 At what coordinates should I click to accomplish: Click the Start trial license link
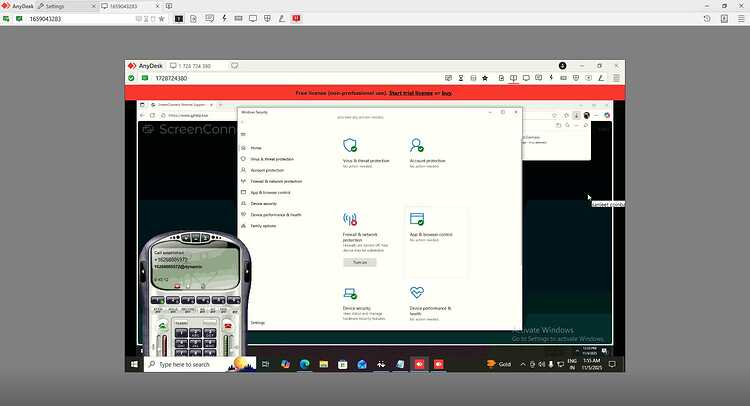click(410, 93)
